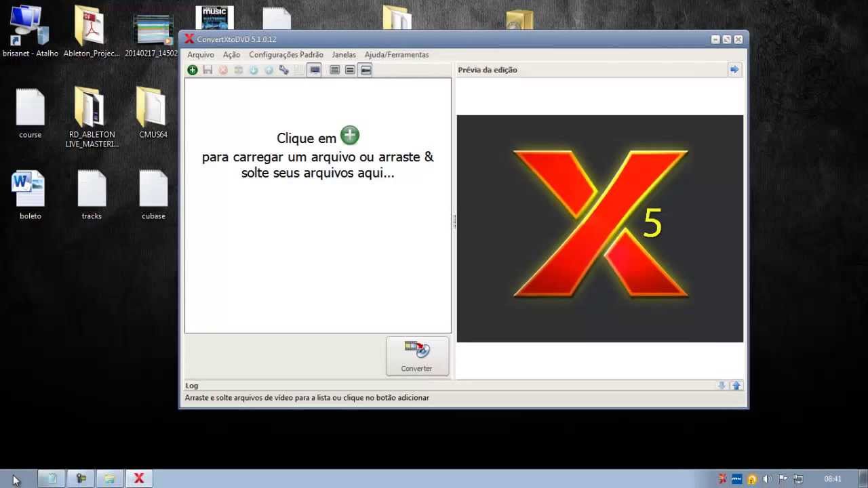The image size is (868, 488).
Task: Click the red remove item toolbar icon
Action: coord(223,70)
